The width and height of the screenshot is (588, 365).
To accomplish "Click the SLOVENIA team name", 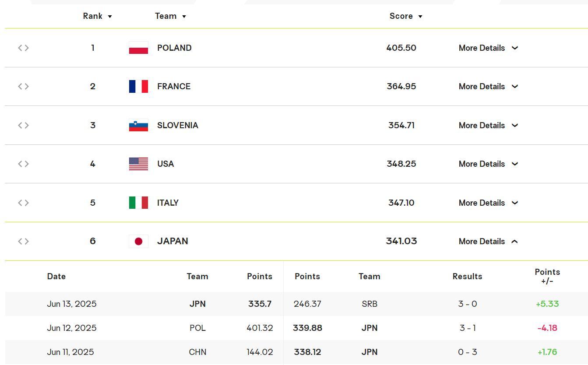I will click(177, 125).
